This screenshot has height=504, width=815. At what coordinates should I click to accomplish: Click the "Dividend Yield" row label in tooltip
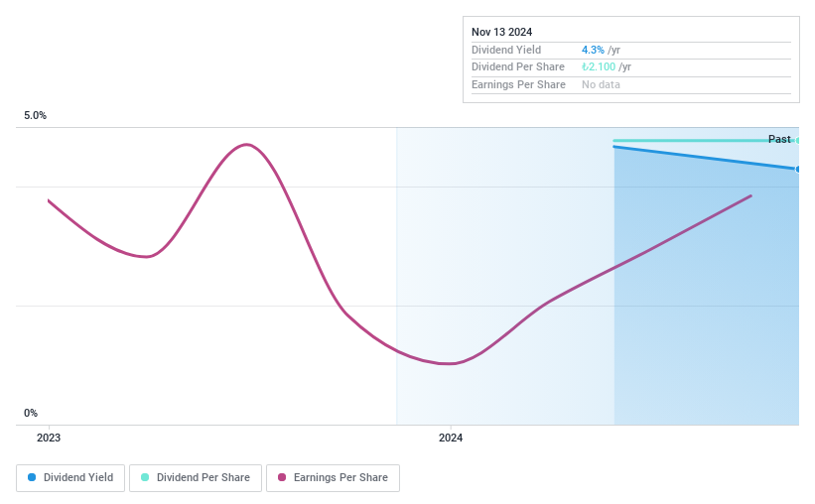[507, 50]
